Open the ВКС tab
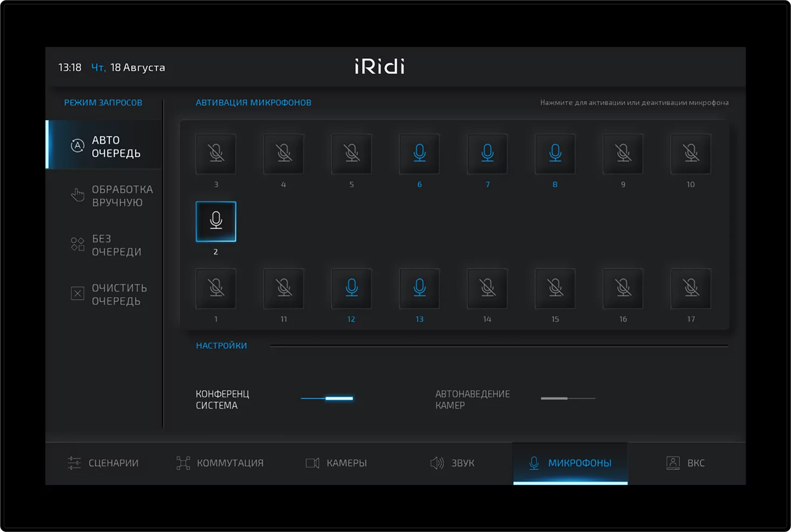 click(x=686, y=463)
